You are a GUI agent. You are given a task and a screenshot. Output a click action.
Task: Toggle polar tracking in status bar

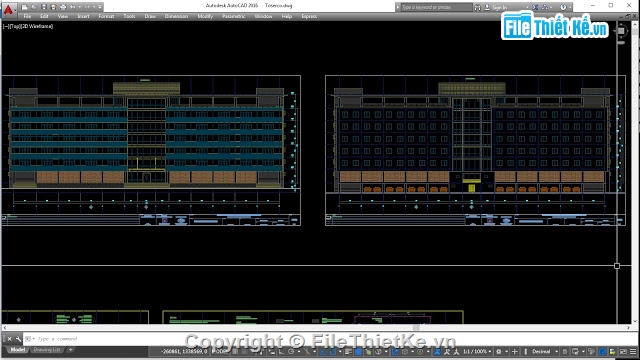point(291,351)
